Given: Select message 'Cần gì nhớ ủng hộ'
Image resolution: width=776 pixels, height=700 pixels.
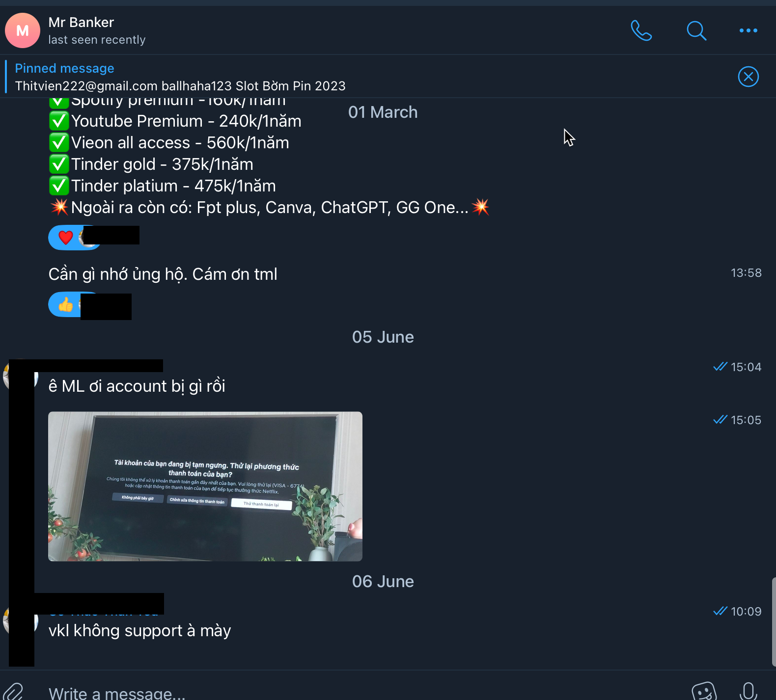Looking at the screenshot, I should [163, 274].
